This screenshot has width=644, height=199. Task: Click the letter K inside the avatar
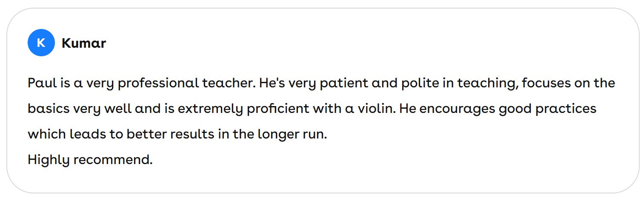[x=41, y=43]
